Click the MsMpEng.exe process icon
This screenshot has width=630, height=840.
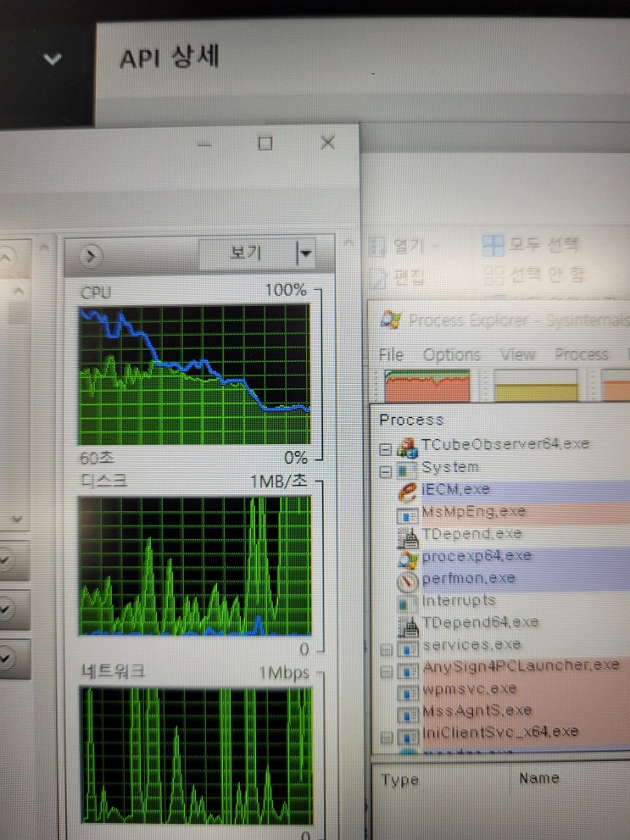point(407,515)
